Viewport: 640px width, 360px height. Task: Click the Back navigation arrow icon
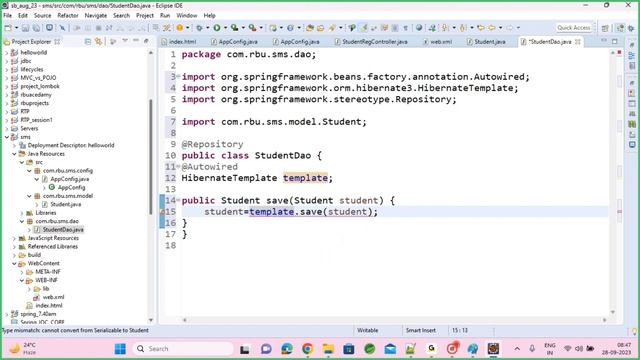pyautogui.click(x=492, y=28)
